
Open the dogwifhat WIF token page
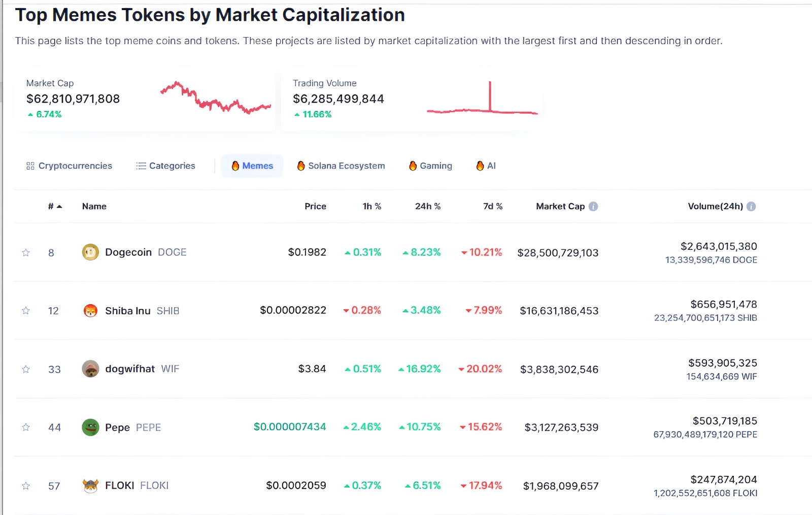pos(130,369)
